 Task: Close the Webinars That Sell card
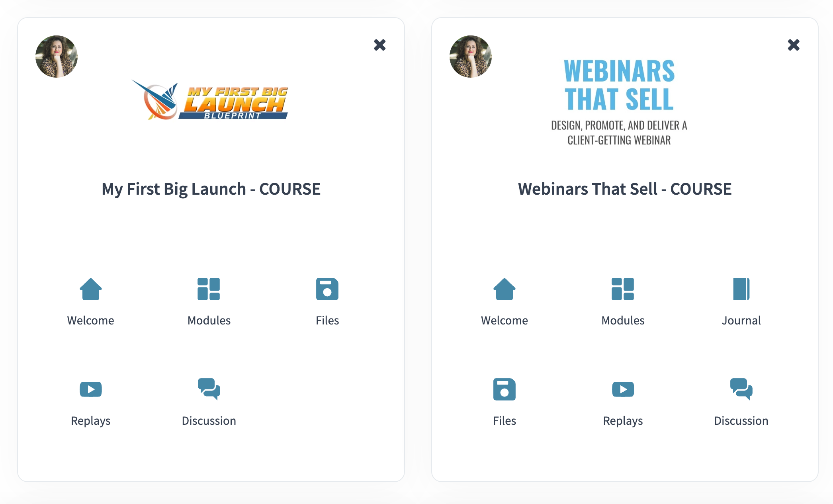coord(794,45)
